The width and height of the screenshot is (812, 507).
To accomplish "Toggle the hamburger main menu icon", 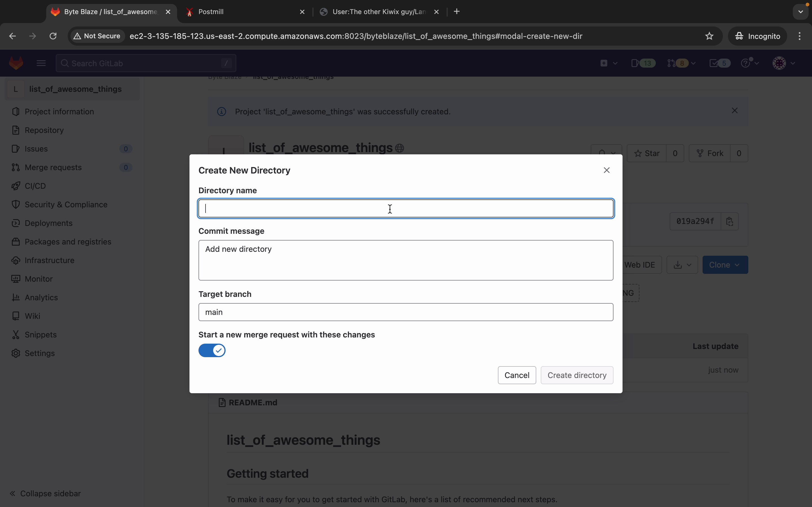I will tap(41, 63).
